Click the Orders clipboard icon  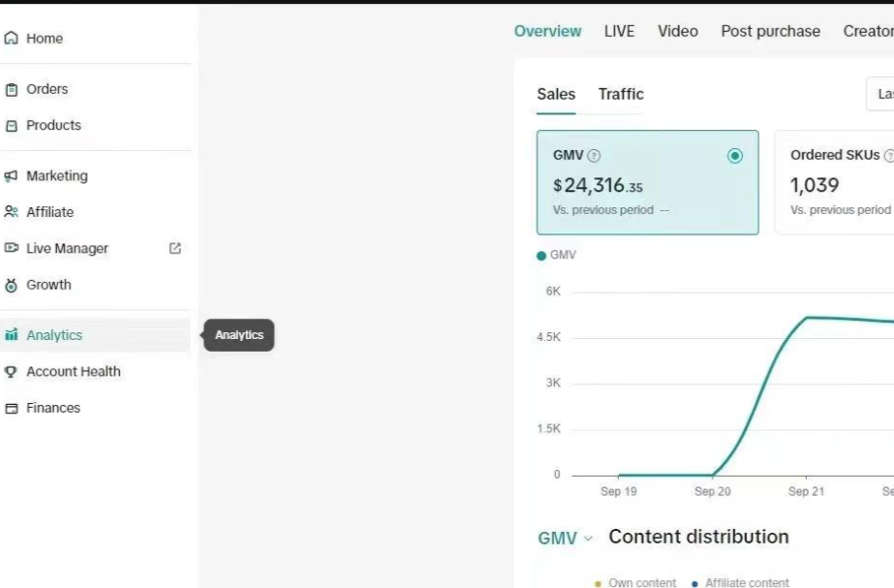[x=12, y=89]
